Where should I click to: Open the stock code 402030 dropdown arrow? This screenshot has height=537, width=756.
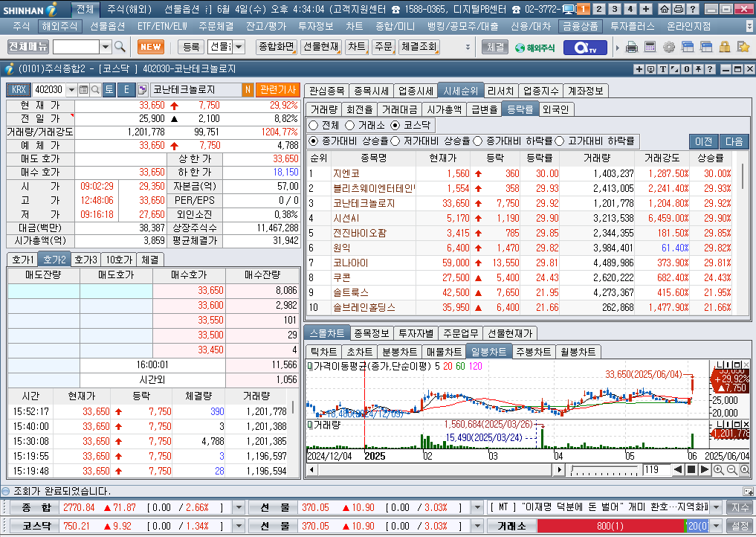click(71, 90)
